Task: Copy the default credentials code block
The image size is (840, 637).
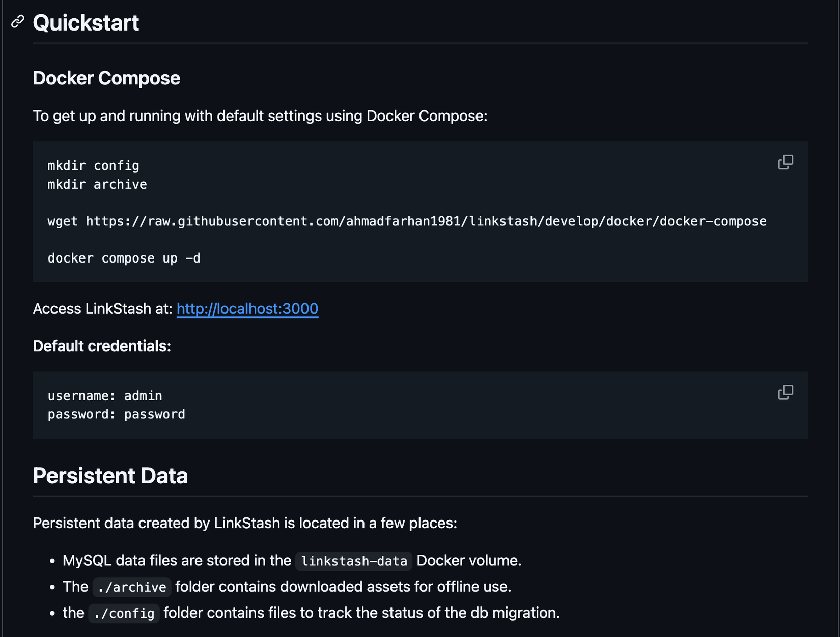Action: point(786,392)
